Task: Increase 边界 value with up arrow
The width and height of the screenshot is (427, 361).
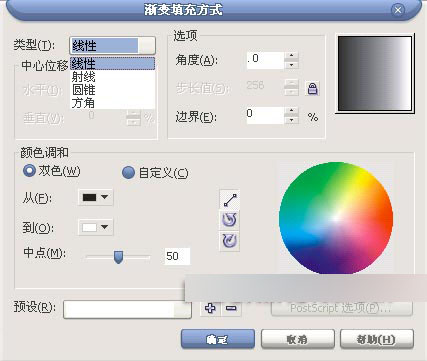Action: coord(292,111)
